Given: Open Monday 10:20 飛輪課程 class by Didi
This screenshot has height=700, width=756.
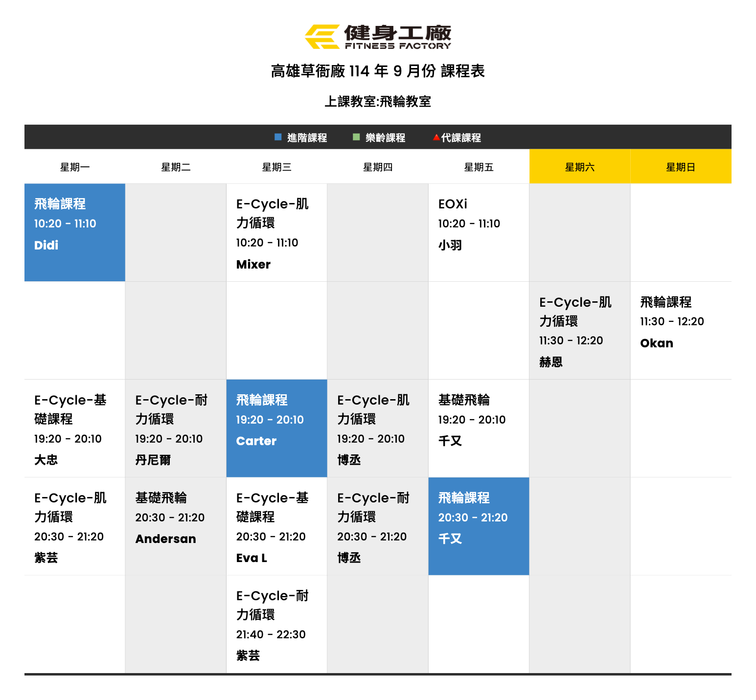Looking at the screenshot, I should click(x=75, y=233).
